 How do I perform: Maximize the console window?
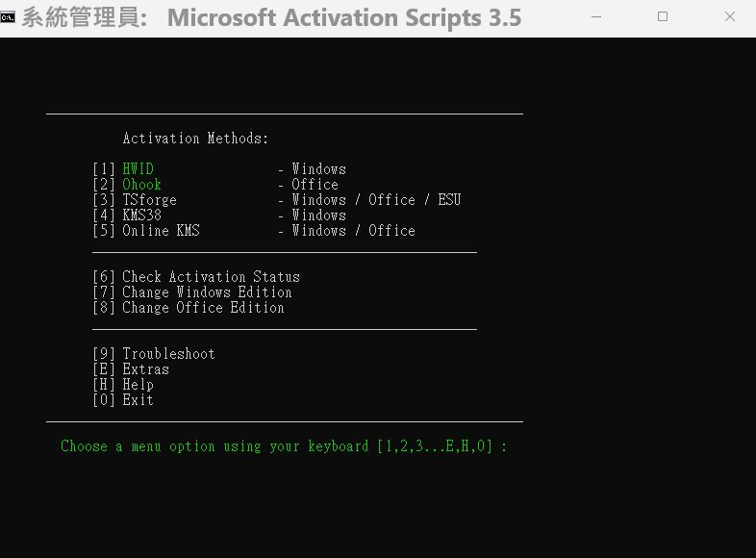click(x=663, y=16)
